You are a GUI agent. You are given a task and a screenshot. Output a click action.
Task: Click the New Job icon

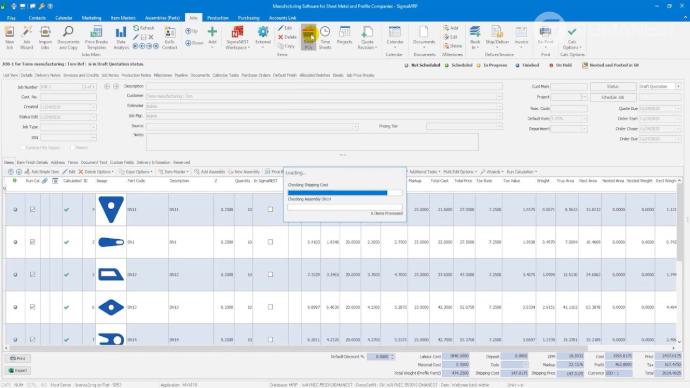point(9,37)
